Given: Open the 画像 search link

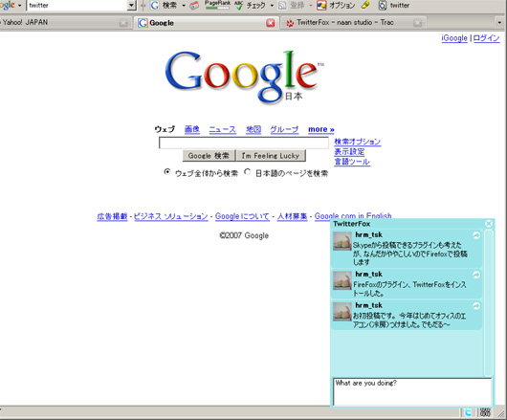Looking at the screenshot, I should [x=191, y=129].
